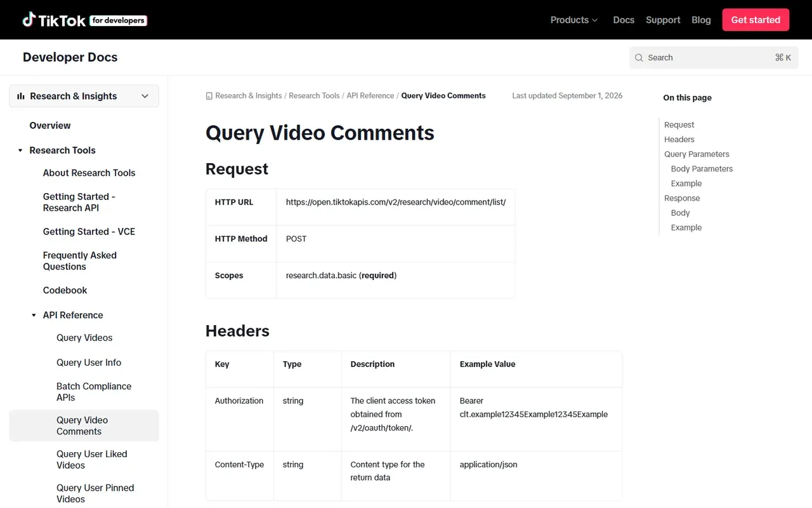Click the 'for developers' badge
The image size is (812, 508).
(119, 20)
